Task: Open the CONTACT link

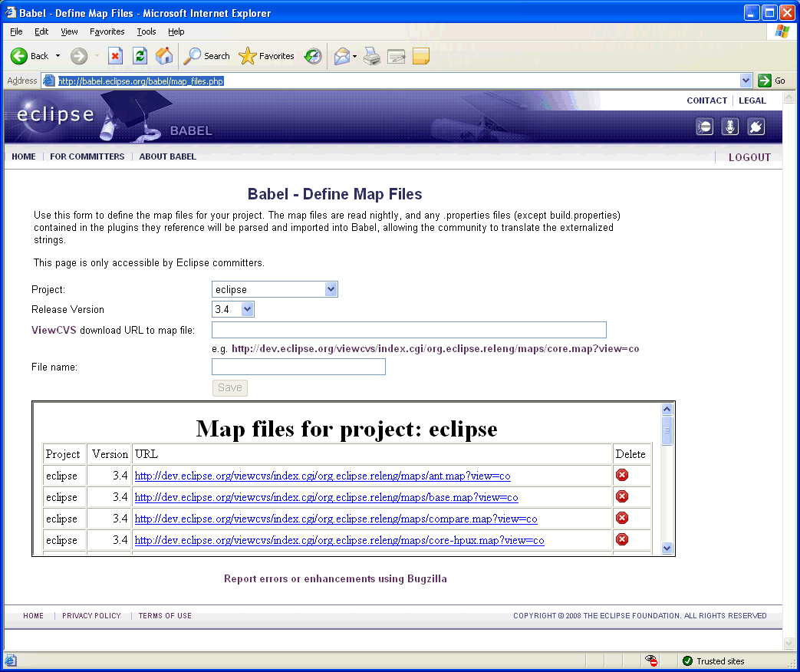Action: click(x=706, y=100)
